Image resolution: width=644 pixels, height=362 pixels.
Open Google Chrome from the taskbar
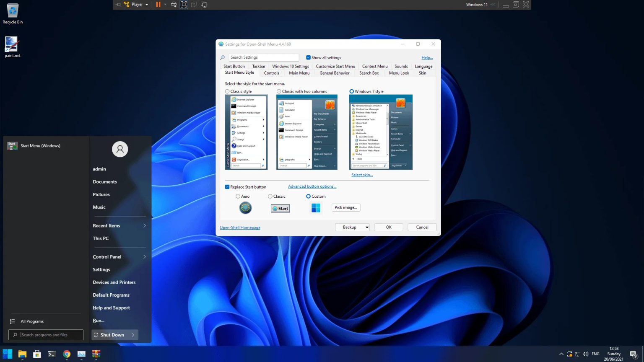pyautogui.click(x=67, y=354)
